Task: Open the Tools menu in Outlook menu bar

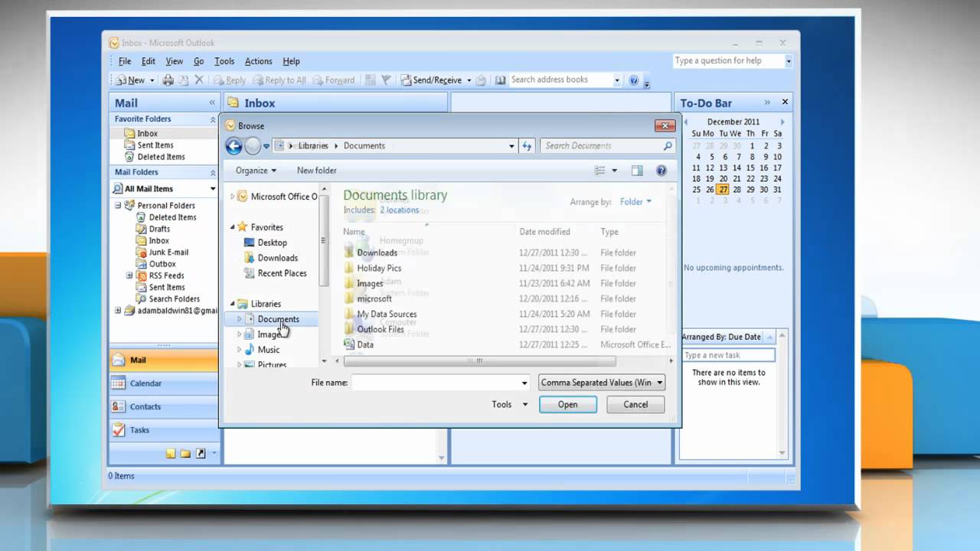Action: click(224, 61)
